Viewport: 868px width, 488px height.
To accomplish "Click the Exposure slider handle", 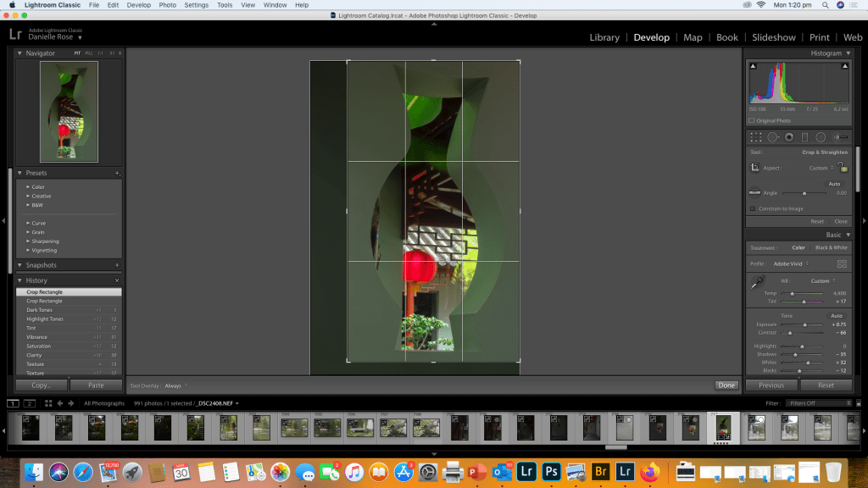I will coord(804,324).
